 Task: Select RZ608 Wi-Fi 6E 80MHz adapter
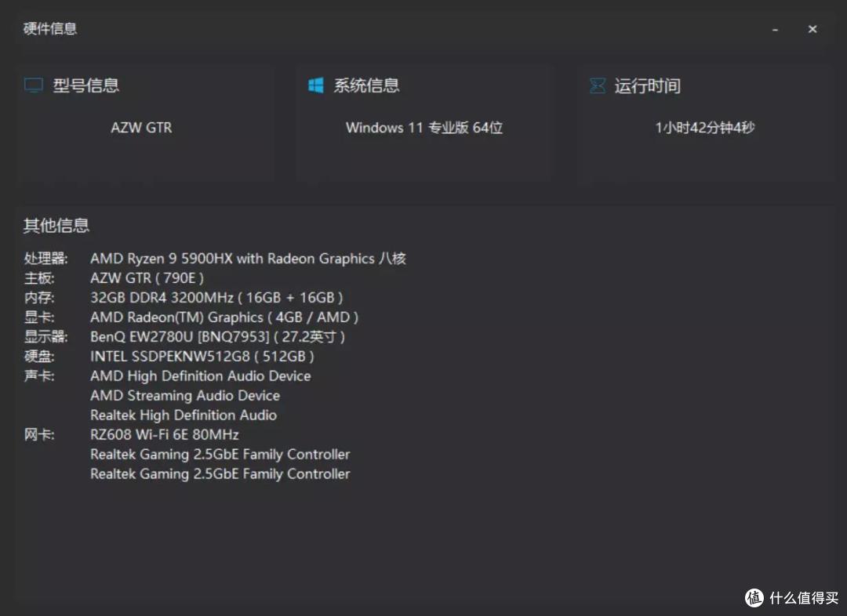point(165,435)
